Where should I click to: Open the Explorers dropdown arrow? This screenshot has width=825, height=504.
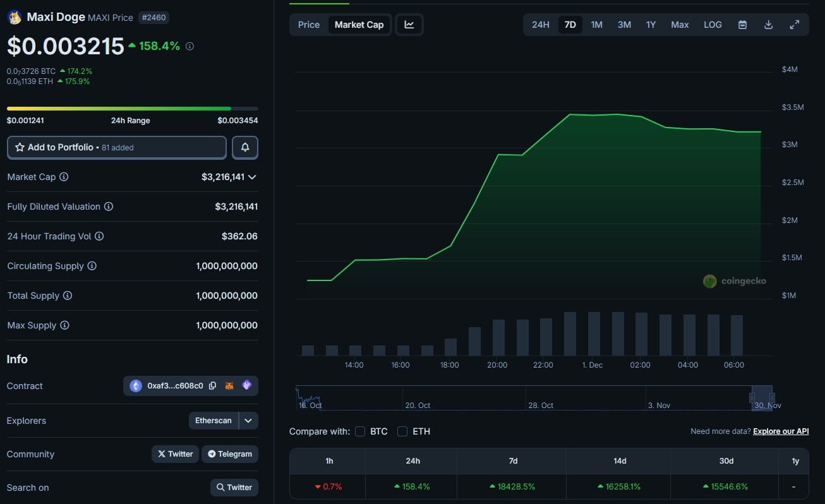coord(248,420)
